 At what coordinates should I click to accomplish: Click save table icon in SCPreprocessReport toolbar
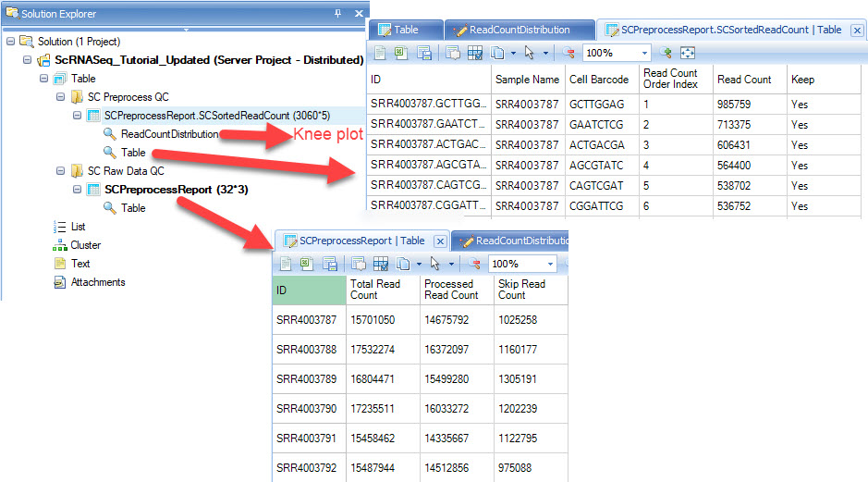330,264
